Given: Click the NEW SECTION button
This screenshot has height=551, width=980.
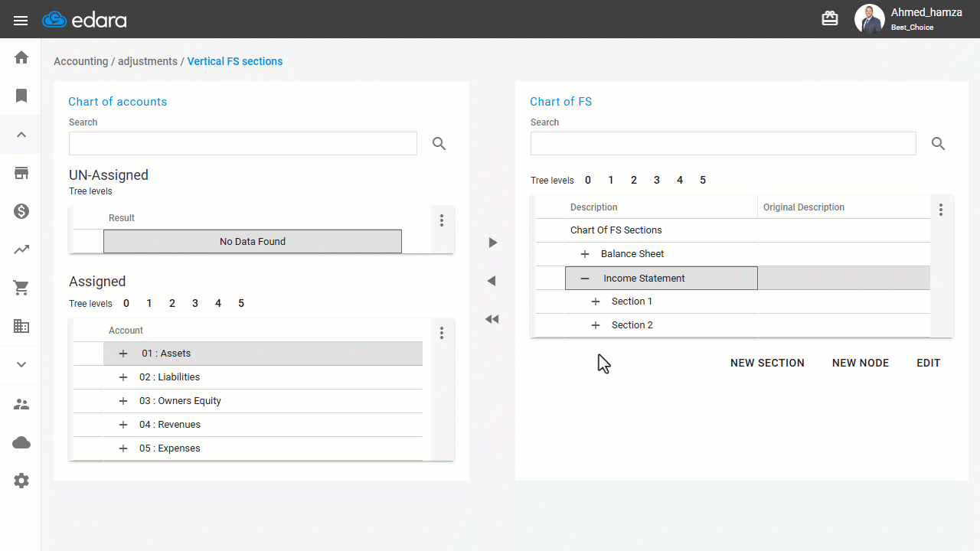Looking at the screenshot, I should (x=767, y=363).
